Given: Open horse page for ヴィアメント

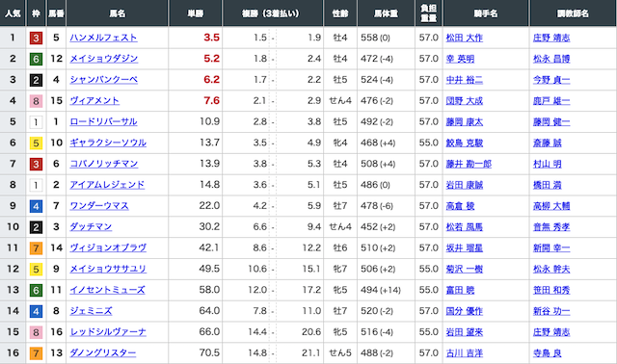Looking at the screenshot, I should (94, 101).
